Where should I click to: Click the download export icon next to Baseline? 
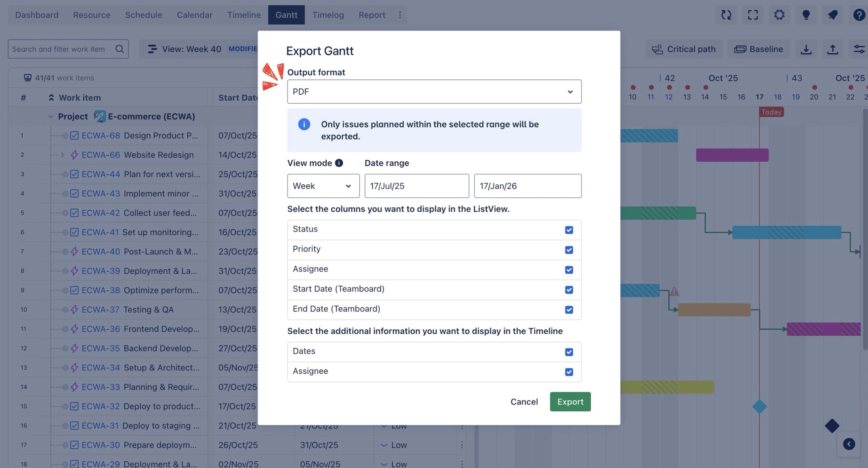[806, 49]
